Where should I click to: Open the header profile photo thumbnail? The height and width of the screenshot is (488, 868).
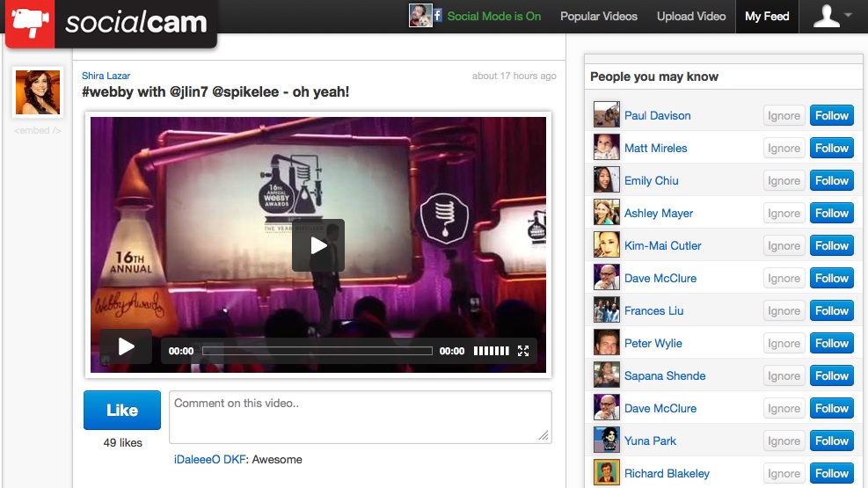[420, 16]
